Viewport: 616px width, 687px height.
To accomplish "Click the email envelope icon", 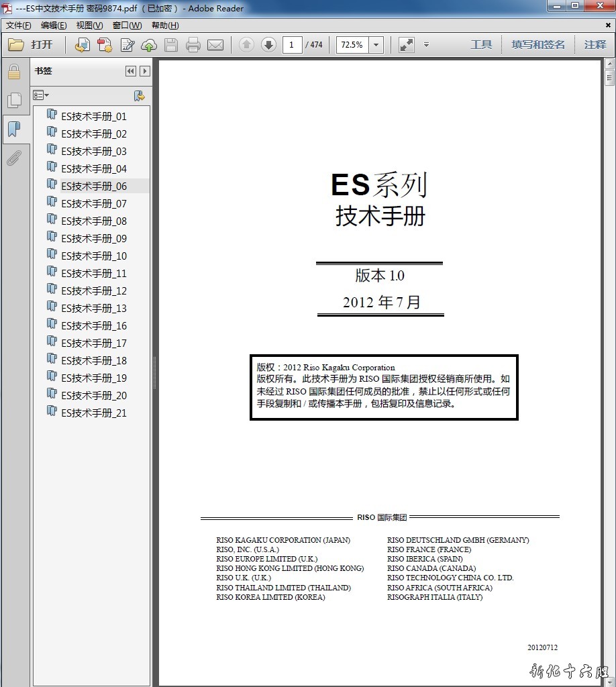I will [215, 45].
